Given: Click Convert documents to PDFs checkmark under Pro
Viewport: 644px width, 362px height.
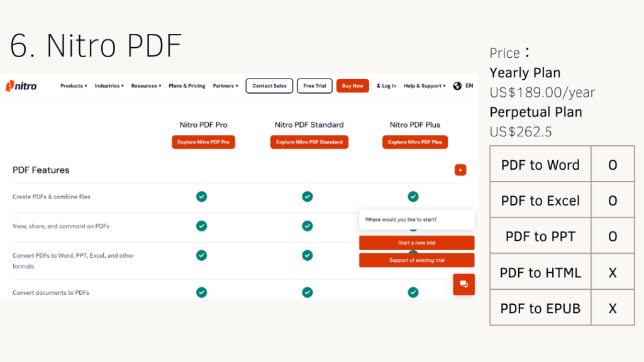Looking at the screenshot, I should (x=201, y=292).
